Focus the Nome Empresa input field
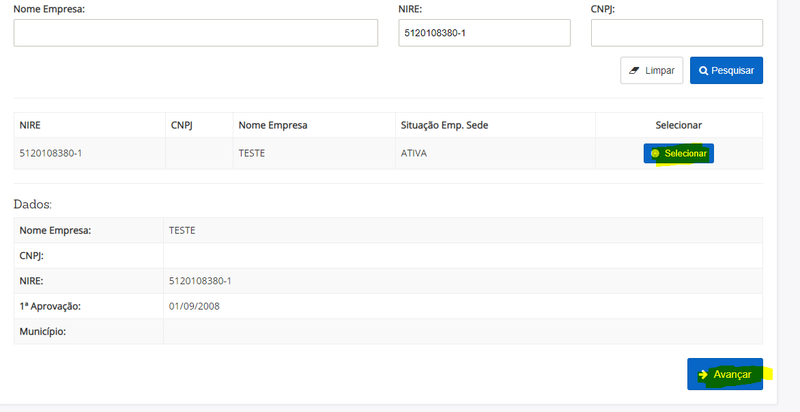The width and height of the screenshot is (800, 412). [195, 33]
